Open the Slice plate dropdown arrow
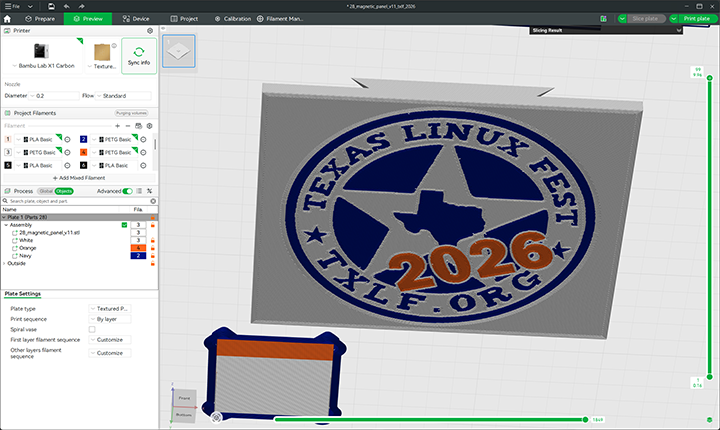 622,19
